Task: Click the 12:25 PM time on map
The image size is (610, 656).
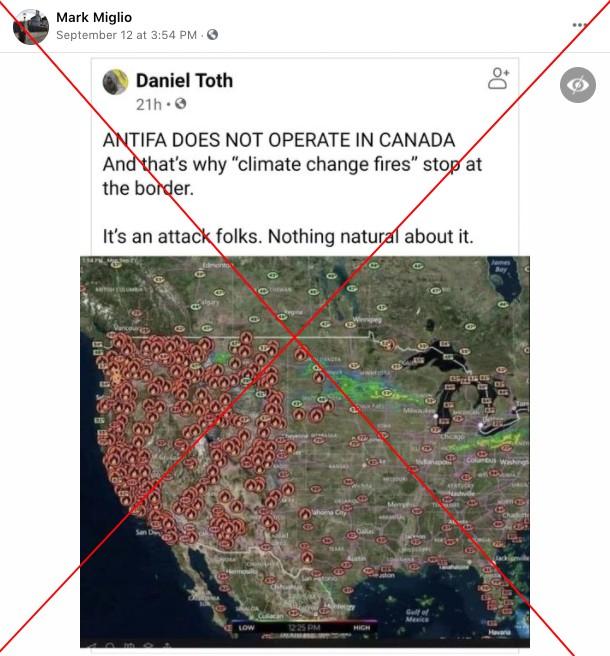Action: click(304, 628)
